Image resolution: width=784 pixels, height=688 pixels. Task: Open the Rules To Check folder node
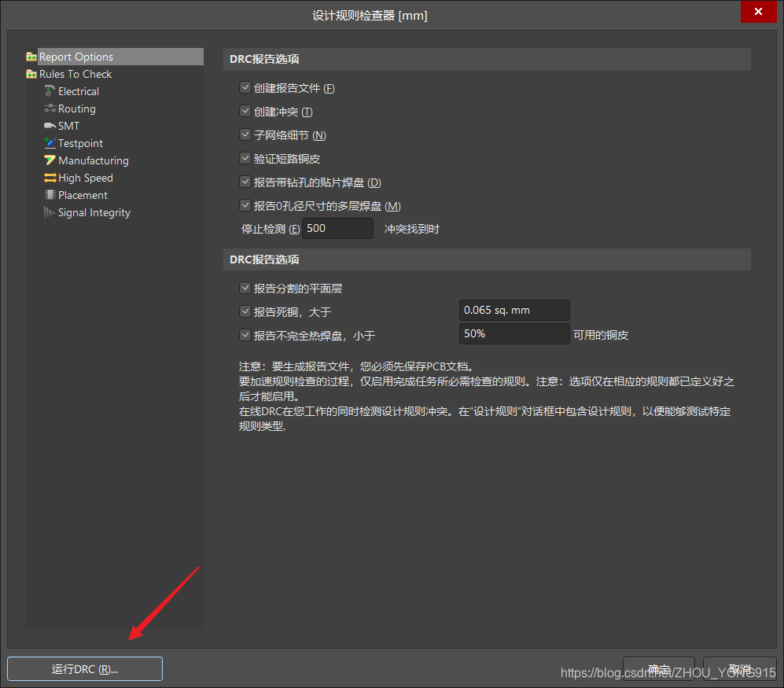click(x=75, y=74)
